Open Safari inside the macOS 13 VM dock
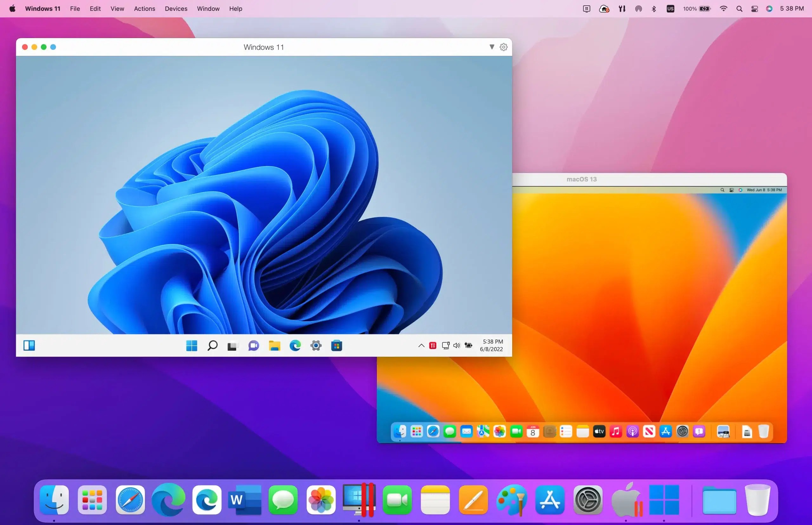 (433, 431)
